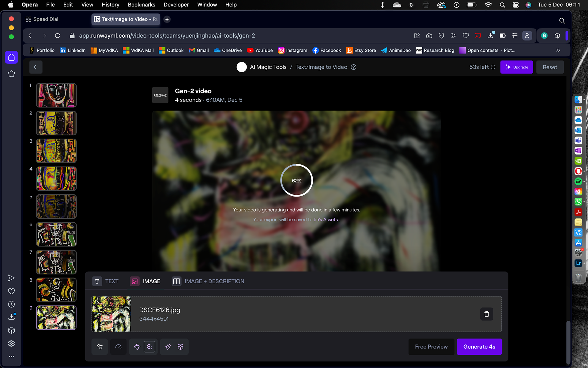Open Spotify from the Dock
This screenshot has width=588, height=368.
pyautogui.click(x=578, y=181)
